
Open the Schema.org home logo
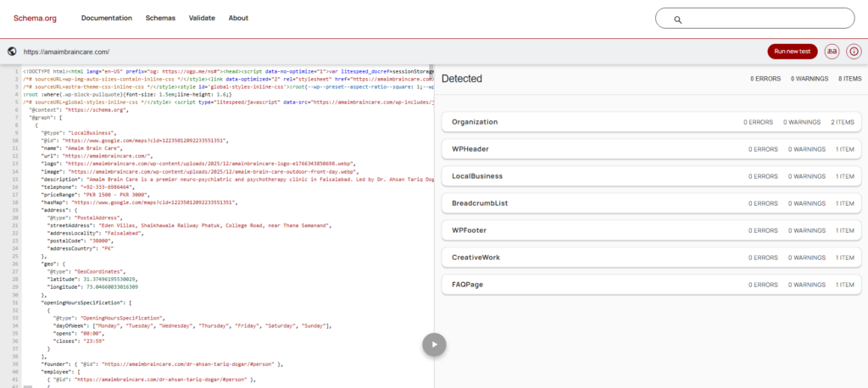(36, 19)
